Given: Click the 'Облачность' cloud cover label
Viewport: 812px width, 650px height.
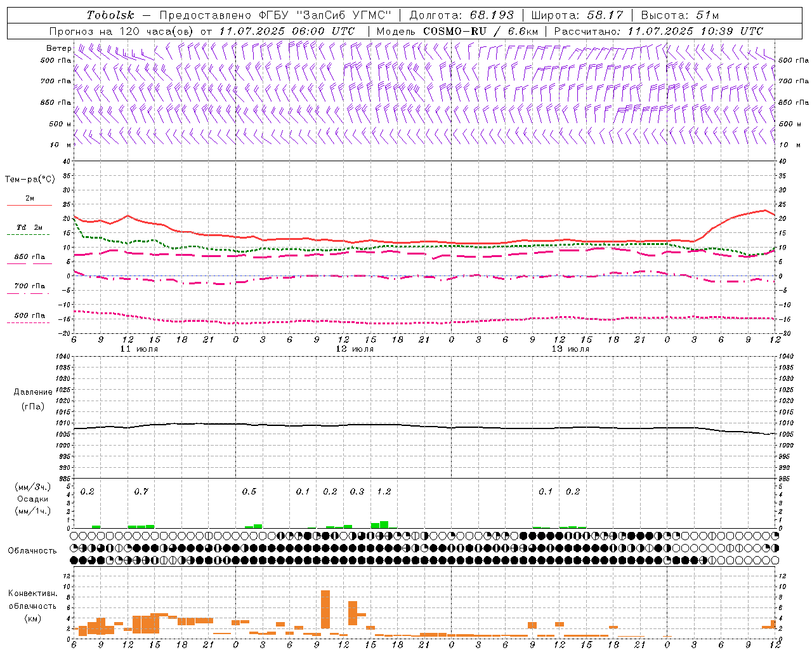Looking at the screenshot, I should pos(32,551).
